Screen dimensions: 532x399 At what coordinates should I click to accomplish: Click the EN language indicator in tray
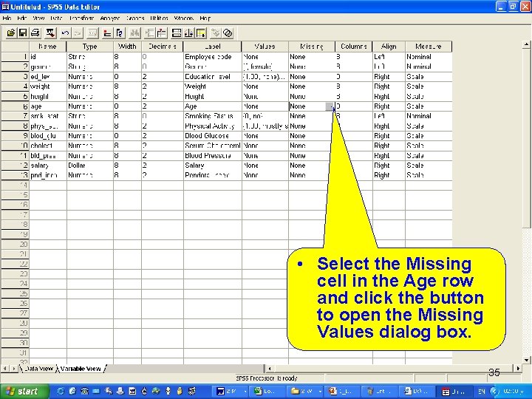coord(481,391)
